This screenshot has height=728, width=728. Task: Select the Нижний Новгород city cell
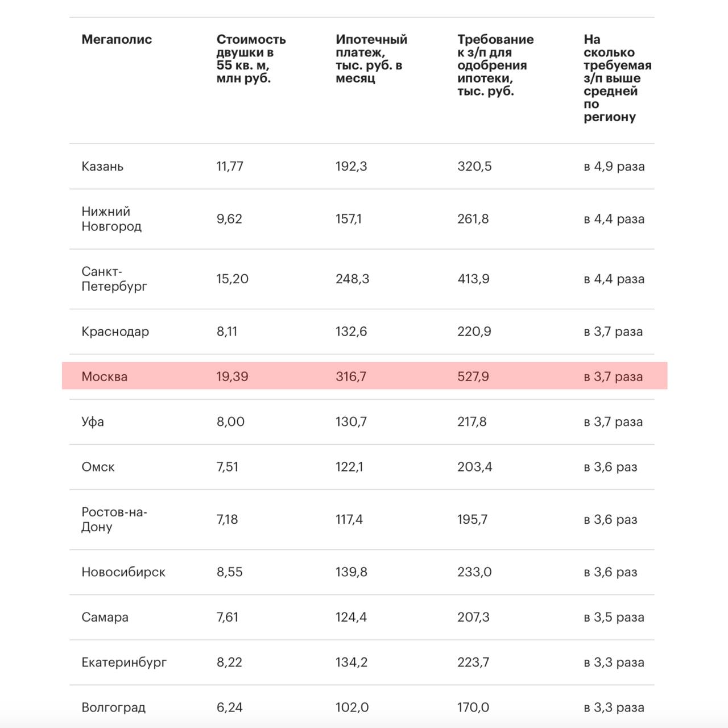tap(111, 219)
